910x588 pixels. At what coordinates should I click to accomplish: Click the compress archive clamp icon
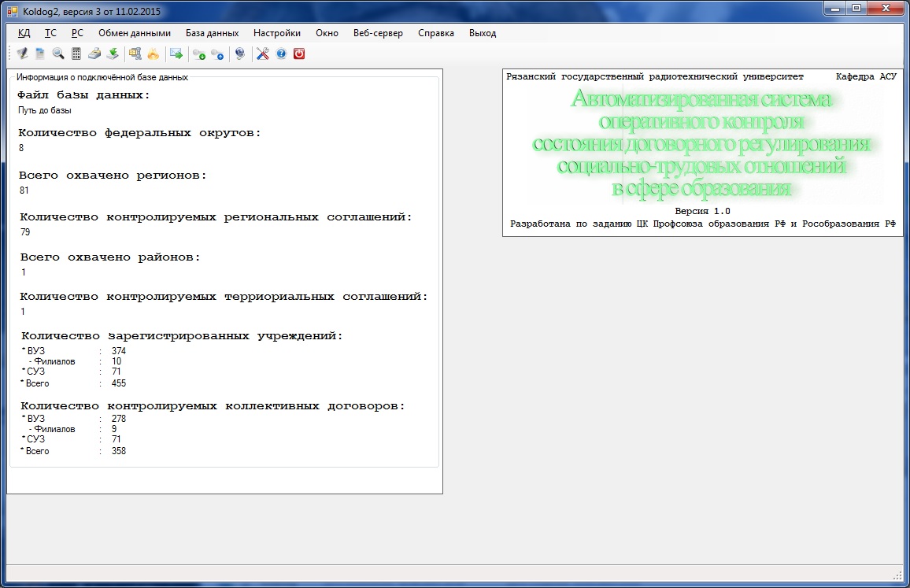(135, 54)
